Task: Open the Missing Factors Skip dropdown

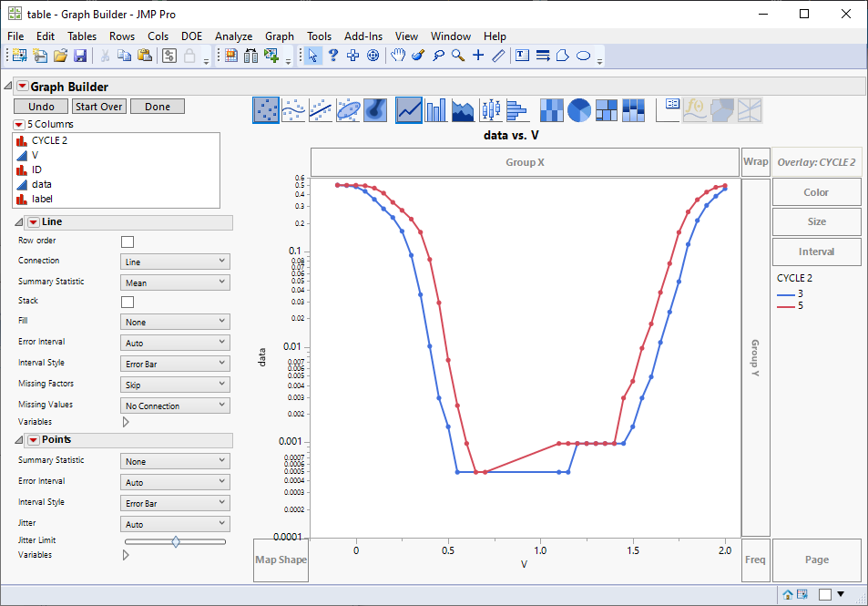Action: pyautogui.click(x=175, y=385)
